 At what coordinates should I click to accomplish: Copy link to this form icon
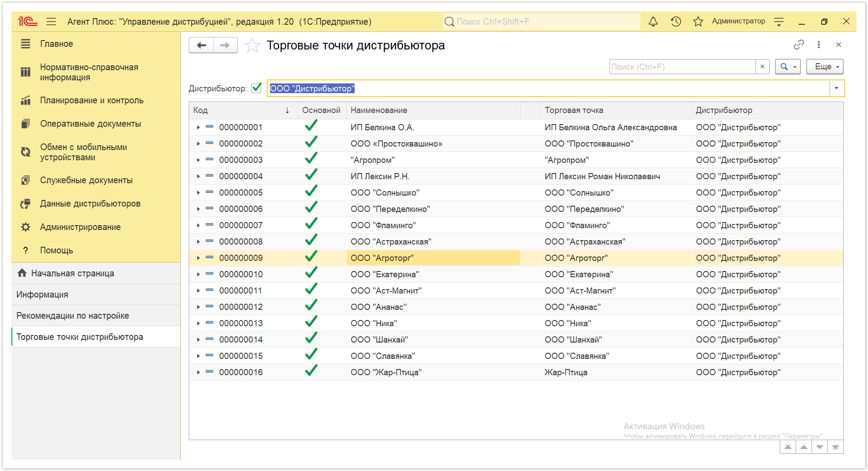[x=799, y=45]
